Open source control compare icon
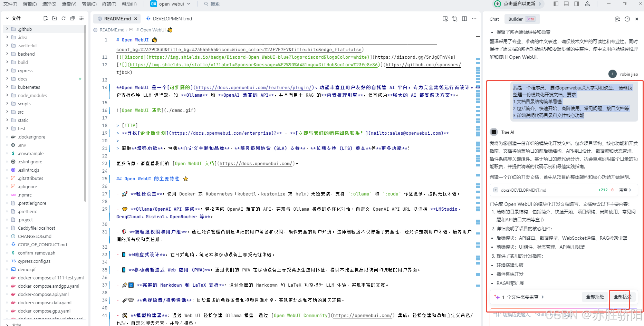The width and height of the screenshot is (644, 326). coord(455,19)
